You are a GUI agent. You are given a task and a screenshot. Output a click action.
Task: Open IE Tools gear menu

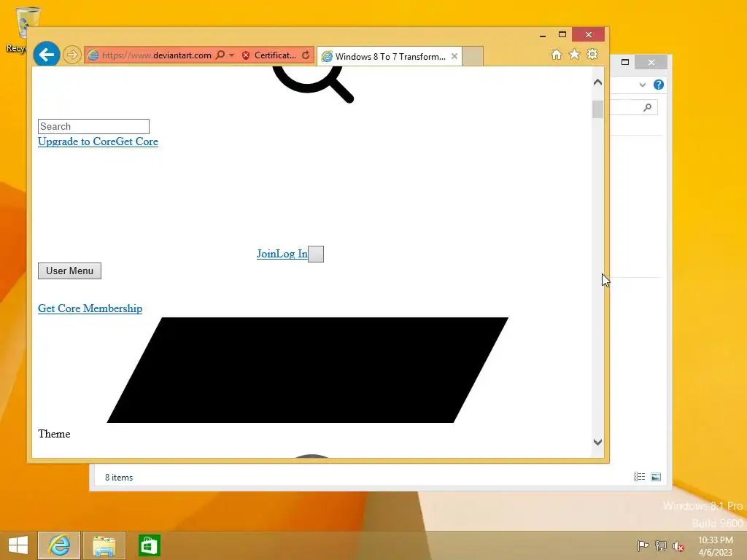coord(592,54)
